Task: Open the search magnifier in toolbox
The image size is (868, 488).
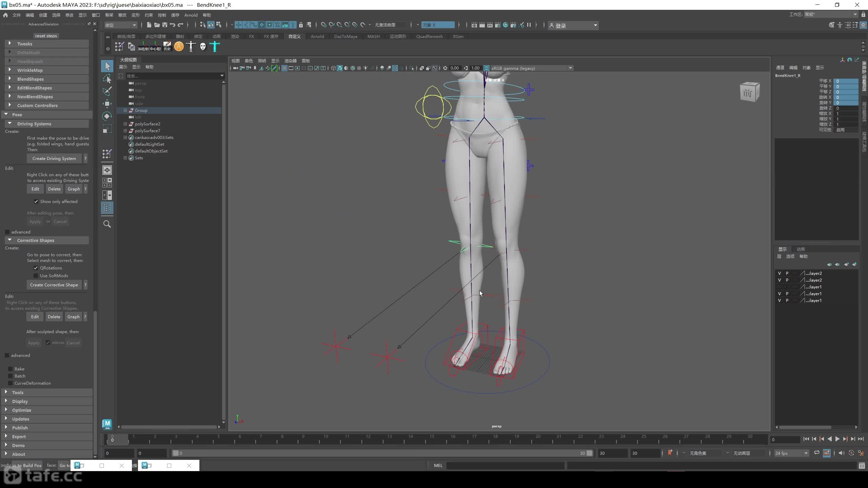Action: [107, 224]
